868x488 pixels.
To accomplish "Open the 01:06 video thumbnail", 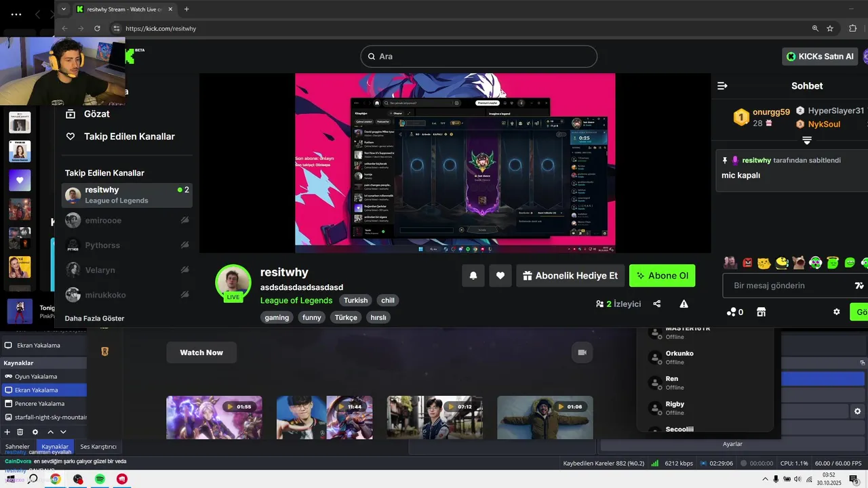I will (x=545, y=417).
